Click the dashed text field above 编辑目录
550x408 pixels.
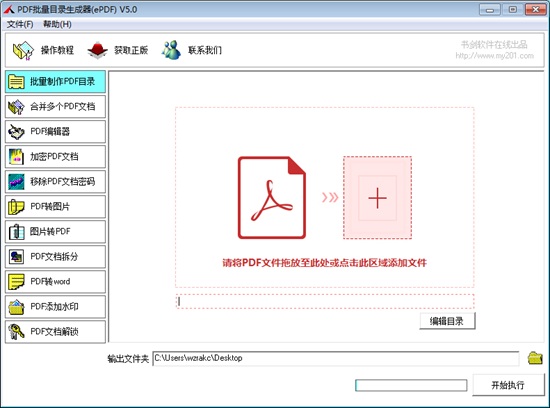(x=325, y=302)
